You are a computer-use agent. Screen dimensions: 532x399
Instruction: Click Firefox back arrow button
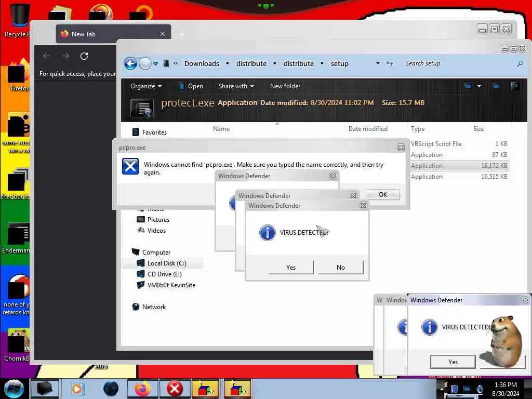[47, 56]
